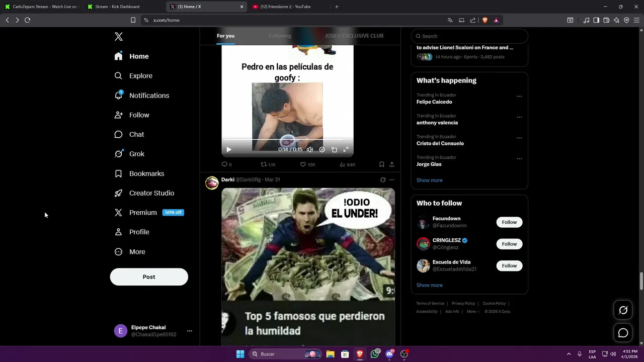Open more options on Darki's post
The height and width of the screenshot is (362, 644).
pyautogui.click(x=392, y=179)
